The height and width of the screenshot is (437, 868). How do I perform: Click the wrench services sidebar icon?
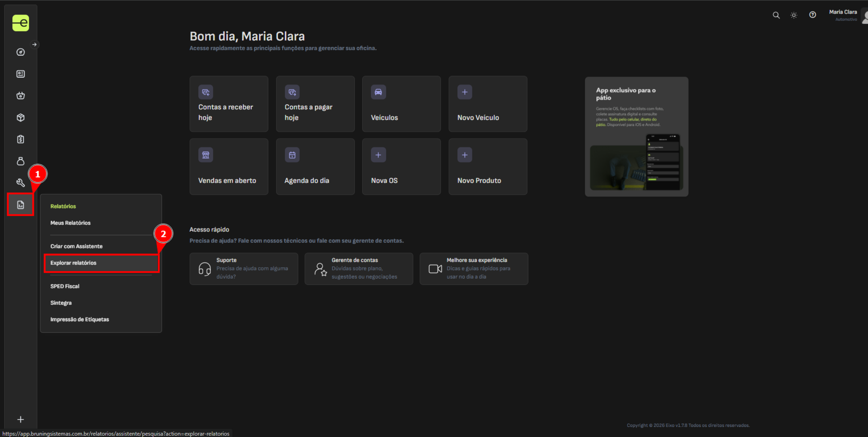pyautogui.click(x=21, y=183)
